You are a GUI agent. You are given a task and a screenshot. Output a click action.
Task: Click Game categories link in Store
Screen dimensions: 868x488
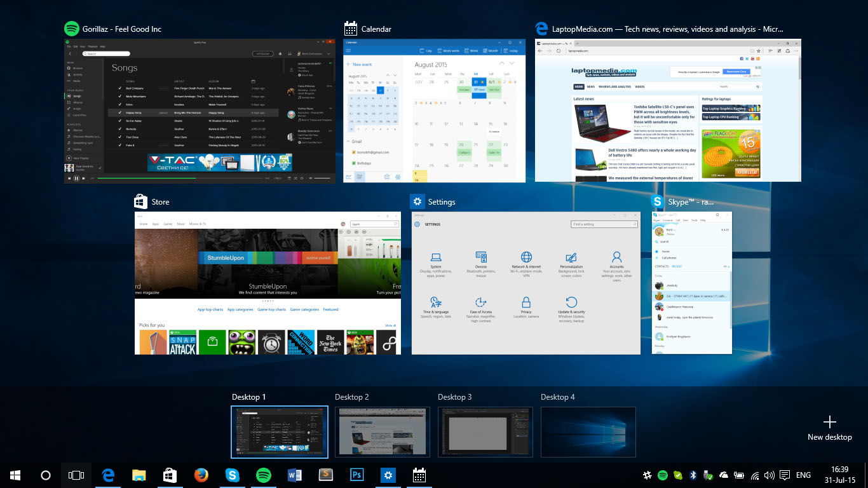tap(304, 309)
